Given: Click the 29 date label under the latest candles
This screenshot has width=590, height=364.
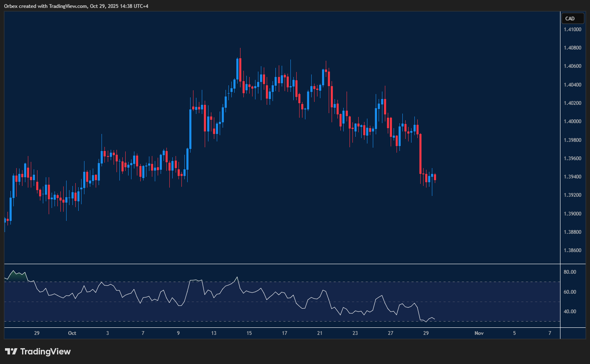Looking at the screenshot, I should point(425,333).
